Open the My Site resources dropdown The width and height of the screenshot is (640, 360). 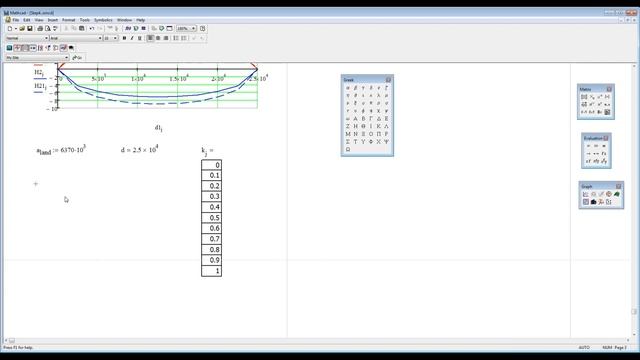click(x=67, y=58)
